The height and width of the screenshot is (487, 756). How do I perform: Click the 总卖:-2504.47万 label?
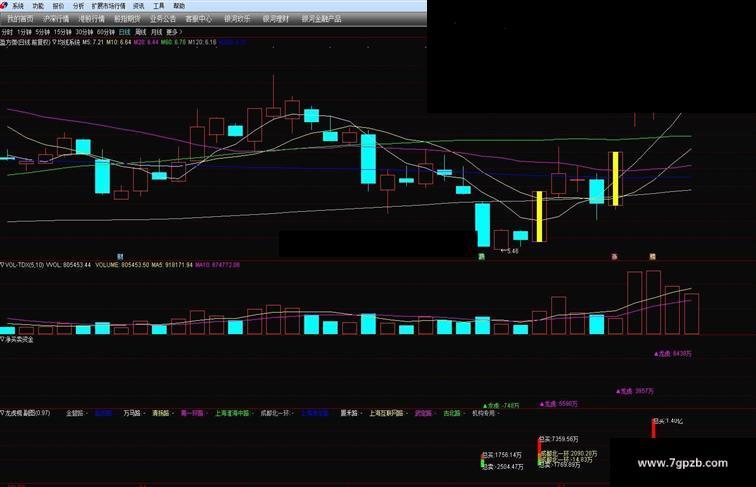[502, 466]
